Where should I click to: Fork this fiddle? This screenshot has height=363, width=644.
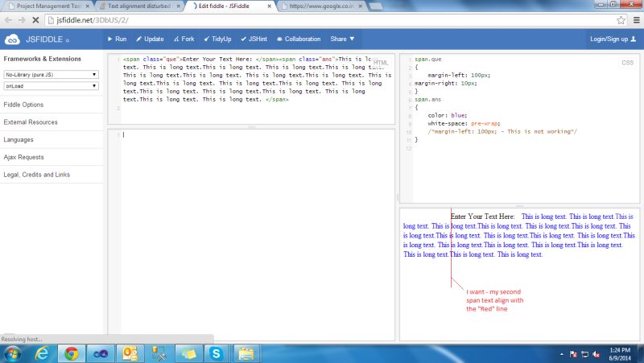click(184, 39)
